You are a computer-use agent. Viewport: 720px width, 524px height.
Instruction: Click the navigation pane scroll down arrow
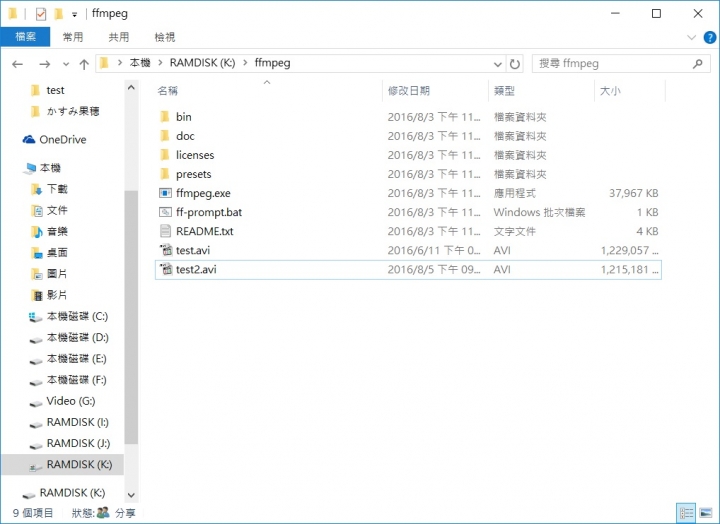point(131,495)
